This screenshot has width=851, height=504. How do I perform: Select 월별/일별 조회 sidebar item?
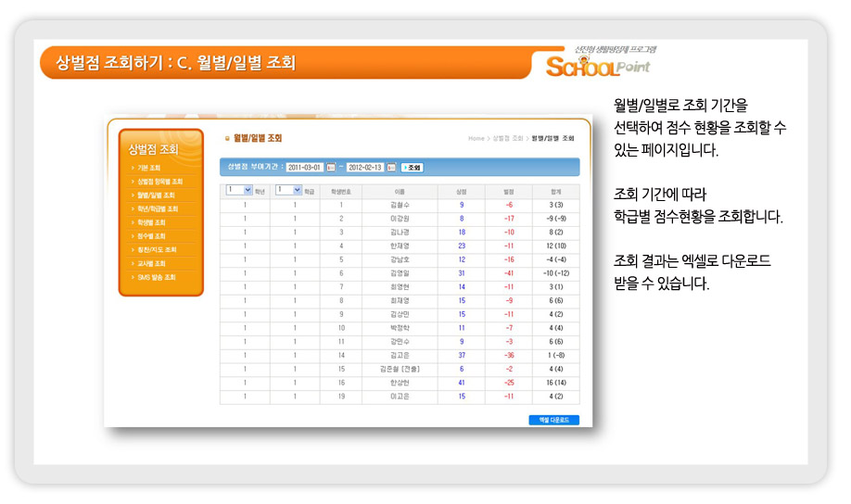pyautogui.click(x=157, y=195)
